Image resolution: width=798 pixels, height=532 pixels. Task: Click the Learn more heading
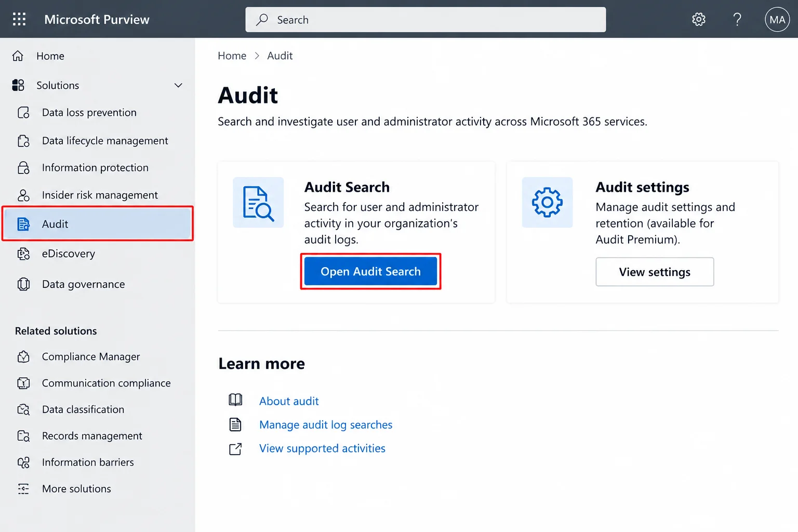tap(261, 364)
